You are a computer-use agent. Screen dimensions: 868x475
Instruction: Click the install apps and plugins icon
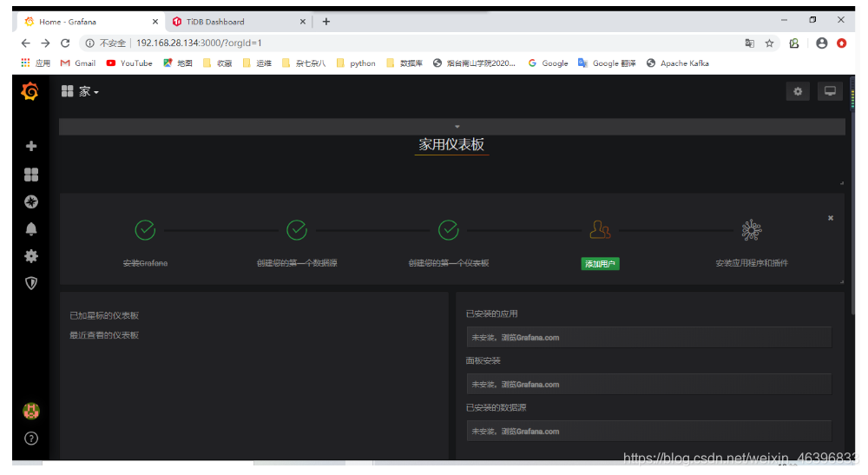tap(751, 230)
